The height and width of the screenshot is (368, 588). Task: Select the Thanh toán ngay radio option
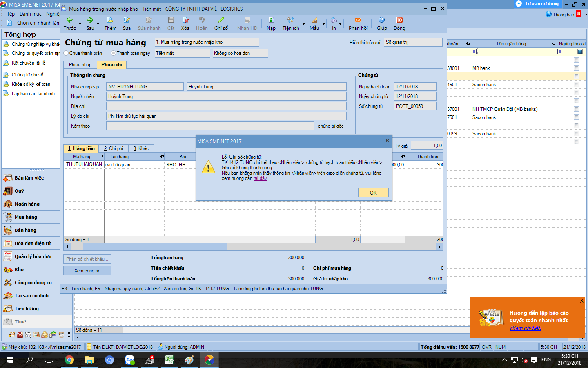pos(114,53)
